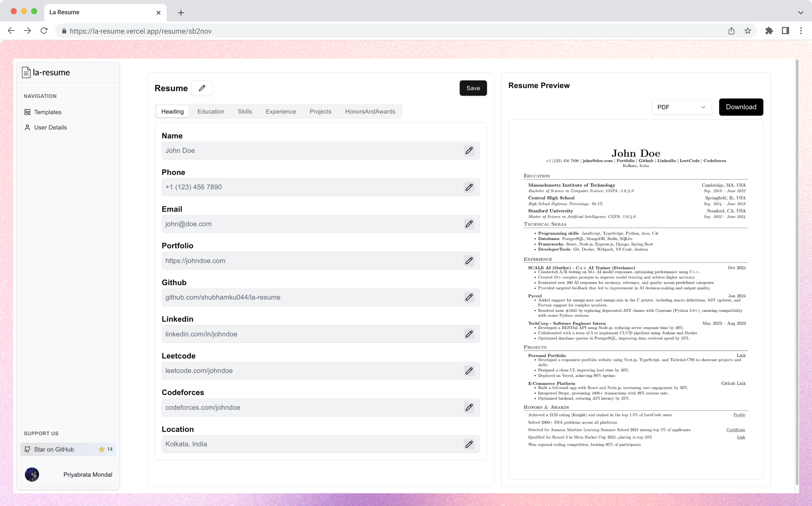
Task: Edit the Portfolio URL
Action: (x=469, y=260)
